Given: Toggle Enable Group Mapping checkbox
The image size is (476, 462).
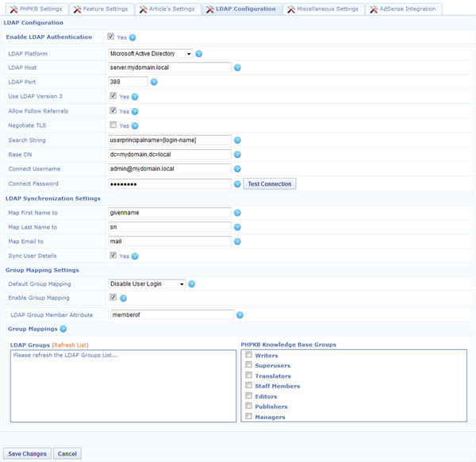Looking at the screenshot, I should pyautogui.click(x=113, y=297).
